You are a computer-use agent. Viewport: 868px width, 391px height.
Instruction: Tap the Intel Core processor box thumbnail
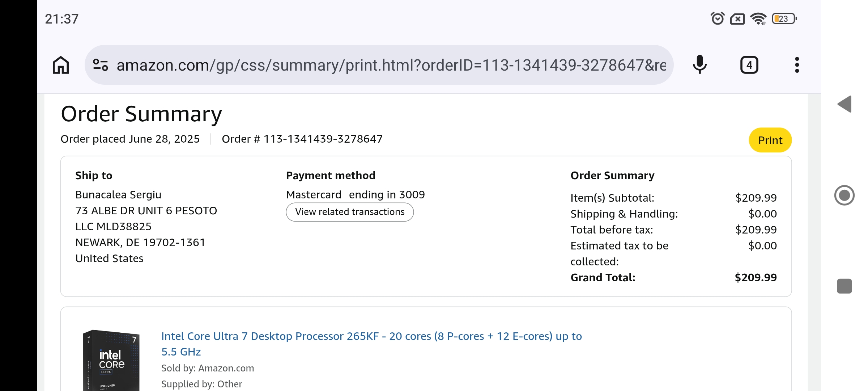pyautogui.click(x=111, y=360)
